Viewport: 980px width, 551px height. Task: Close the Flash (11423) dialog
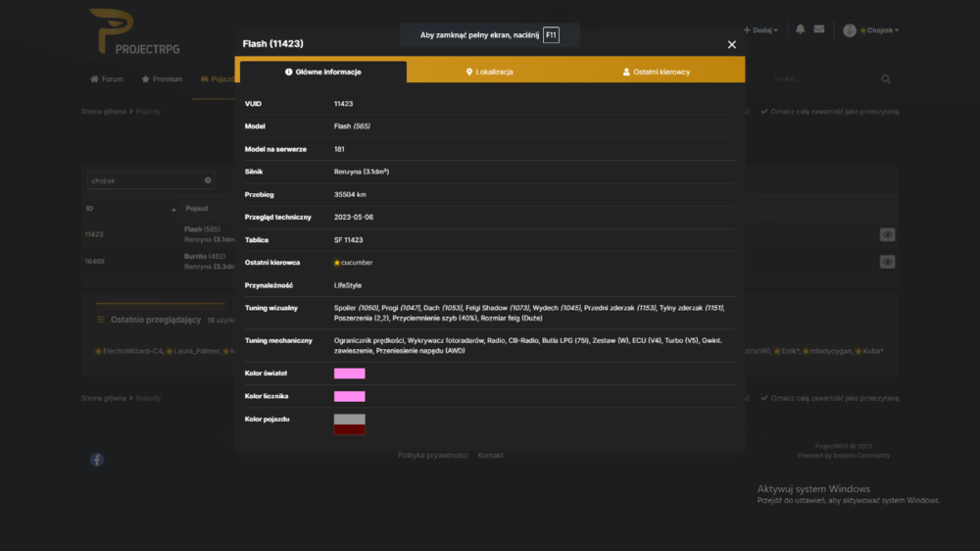click(731, 44)
